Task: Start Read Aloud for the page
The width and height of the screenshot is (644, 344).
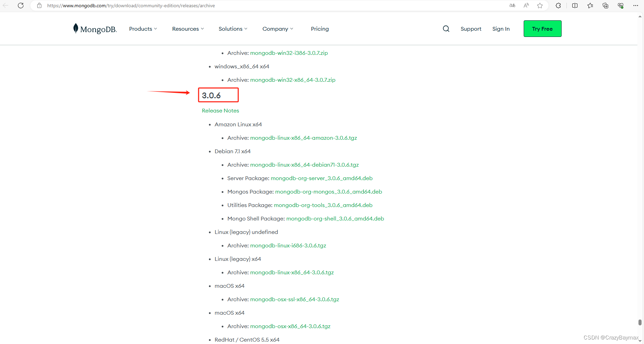Action: tap(526, 6)
